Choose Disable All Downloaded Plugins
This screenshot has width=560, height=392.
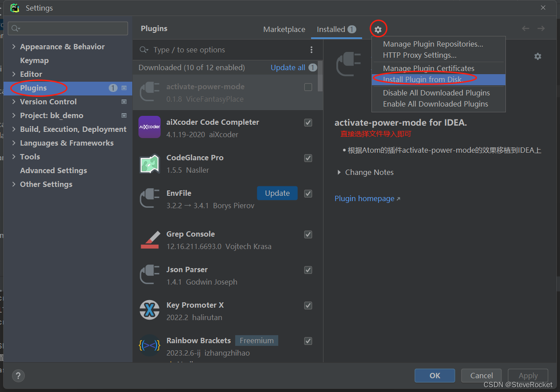coord(438,93)
